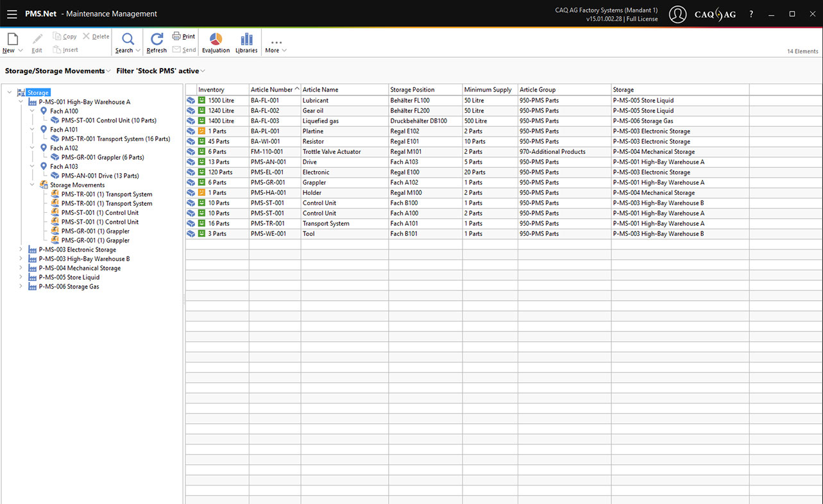Open the Storage/Storage Movements view dropdown

pos(58,71)
